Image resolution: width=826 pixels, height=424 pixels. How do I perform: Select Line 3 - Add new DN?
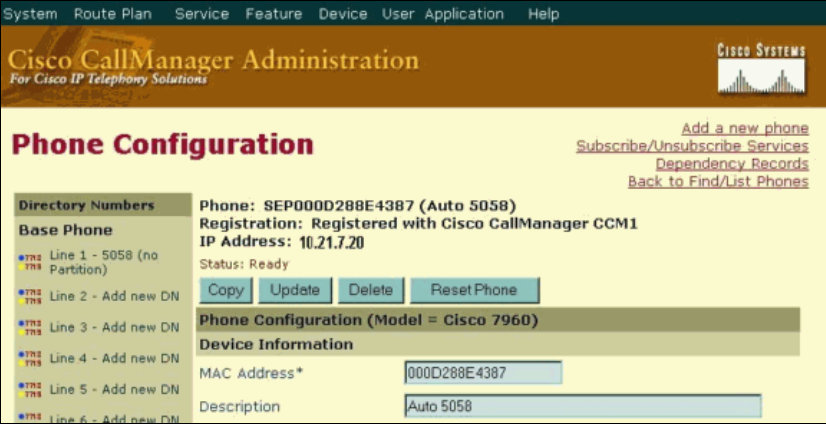[x=114, y=327]
